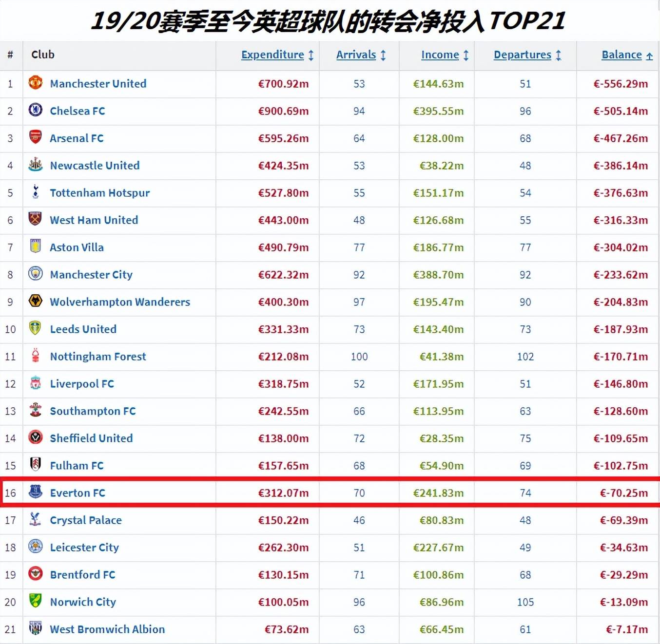
Task: Click the Newcastle United club crest
Action: coord(35,164)
